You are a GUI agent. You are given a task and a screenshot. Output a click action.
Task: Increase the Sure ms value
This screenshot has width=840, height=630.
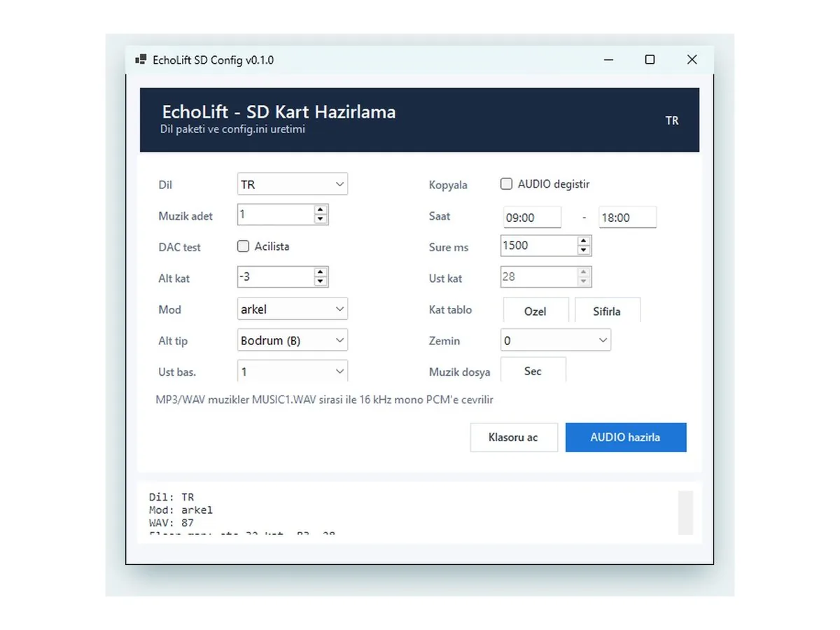583,241
